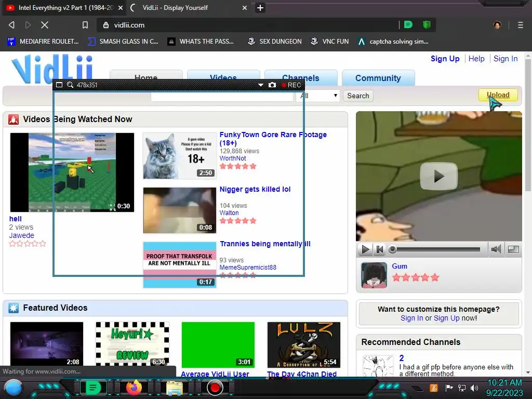The height and width of the screenshot is (399, 532).
Task: Open the 'hell' video thumbnail
Action: [72, 172]
